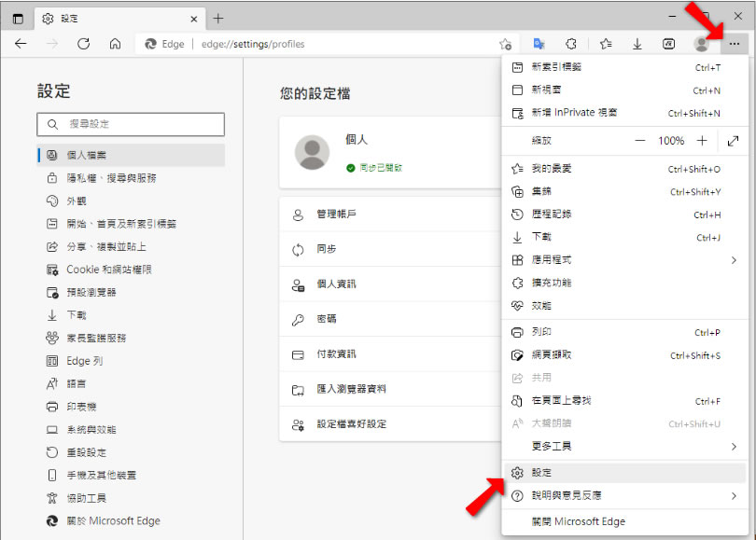Open 新增 InPrivate 視窗 menu item
Screen dimensions: 756x540
coord(624,113)
